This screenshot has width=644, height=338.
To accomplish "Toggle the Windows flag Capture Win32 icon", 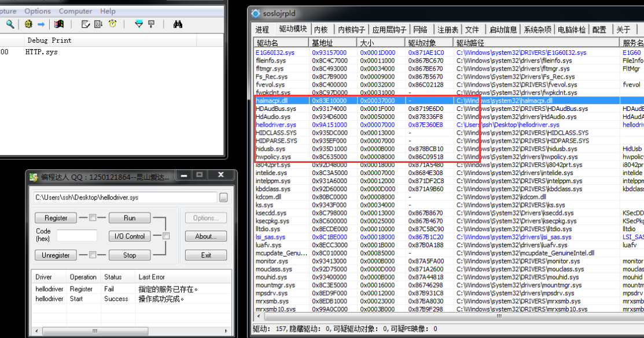I will pos(59,25).
